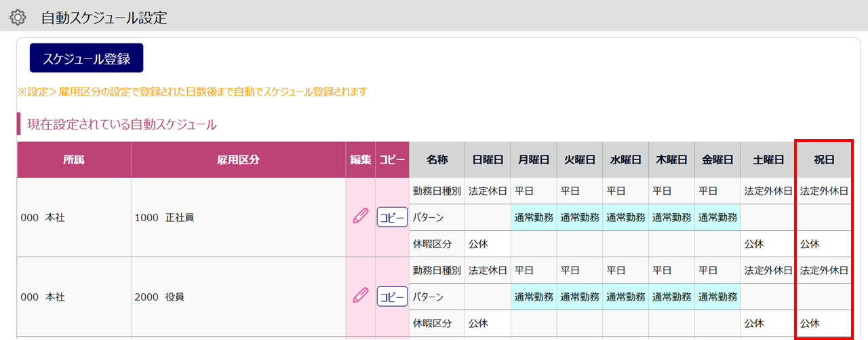Image resolution: width=868 pixels, height=340 pixels.
Task: Click holiday 公休 cell for 役員
Action: 824,323
